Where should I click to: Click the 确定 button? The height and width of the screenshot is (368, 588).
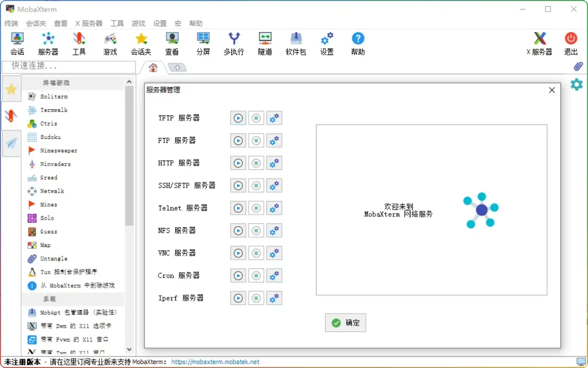345,323
